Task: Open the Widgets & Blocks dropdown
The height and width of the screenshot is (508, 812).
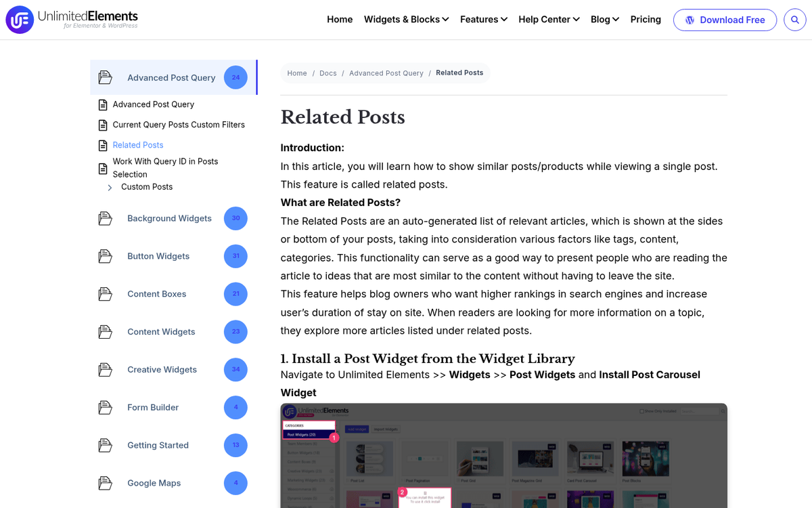Action: (406, 20)
